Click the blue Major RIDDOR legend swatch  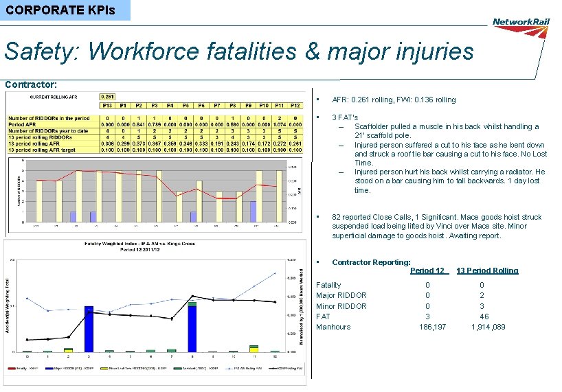[x=49, y=369]
